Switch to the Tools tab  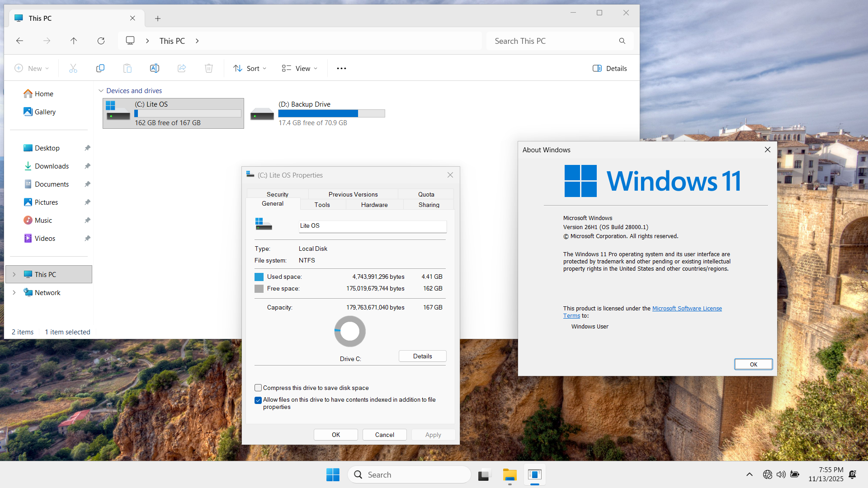coord(322,205)
